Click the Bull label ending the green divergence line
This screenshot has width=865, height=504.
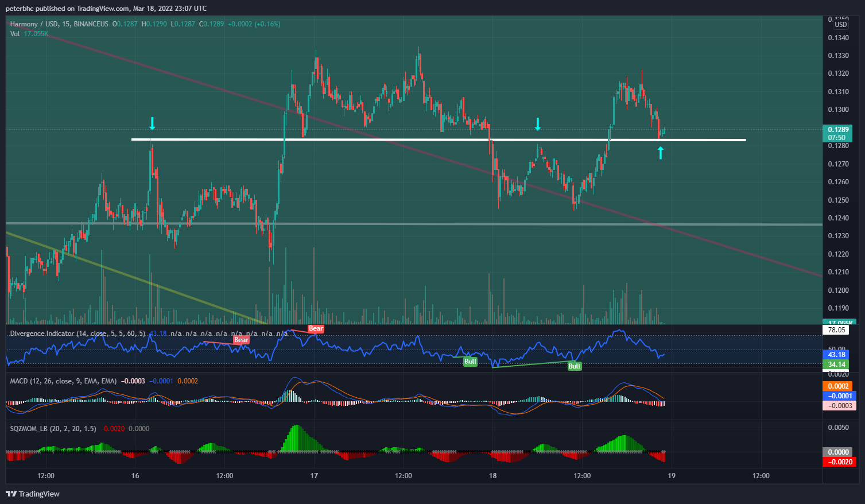575,366
